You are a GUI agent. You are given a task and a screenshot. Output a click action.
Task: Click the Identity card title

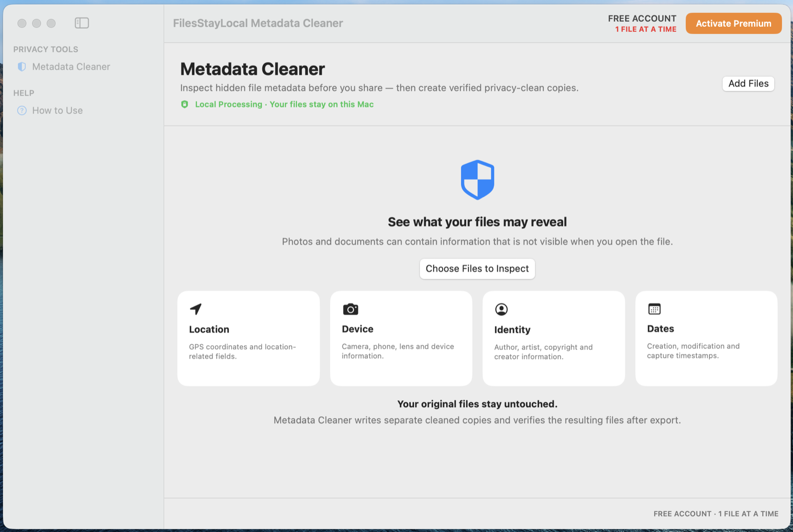(512, 330)
